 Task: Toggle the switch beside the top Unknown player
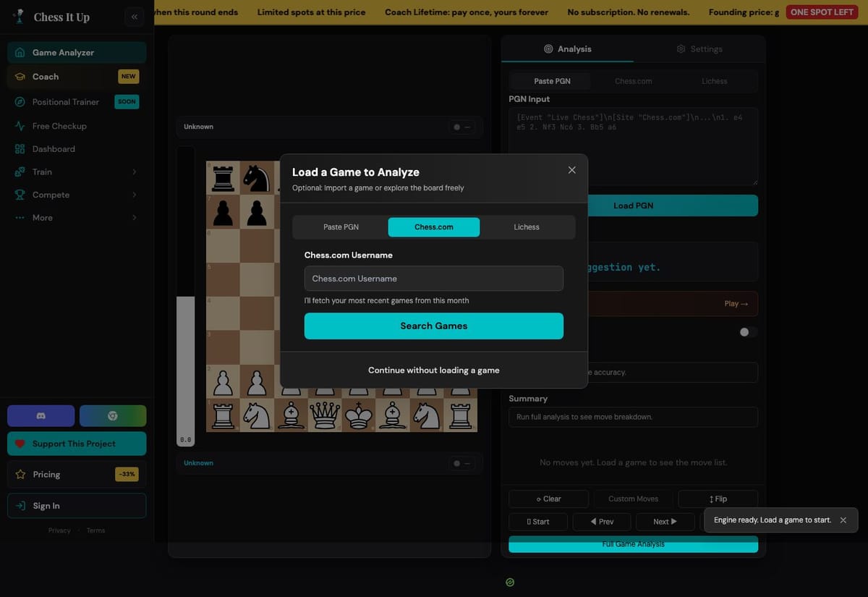[x=461, y=127]
